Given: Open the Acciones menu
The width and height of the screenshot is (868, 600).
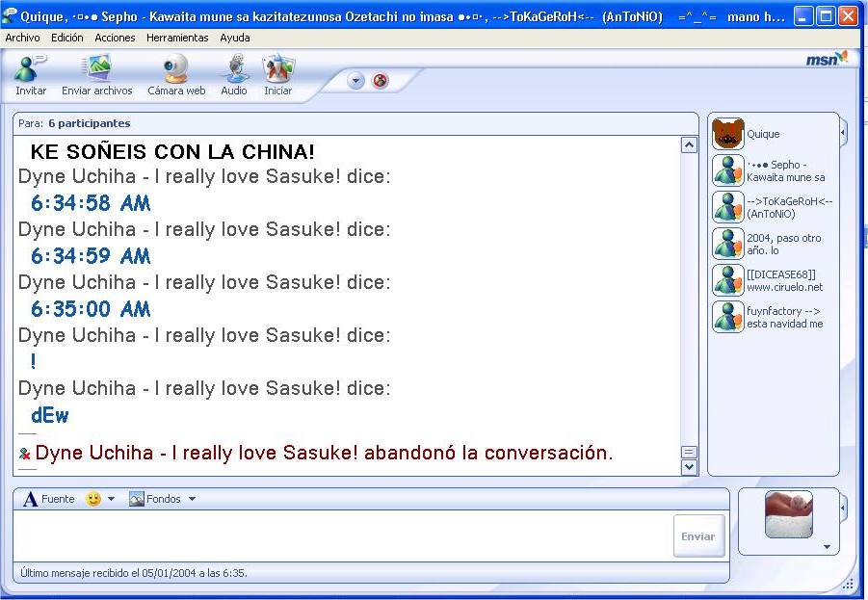Looking at the screenshot, I should point(115,38).
